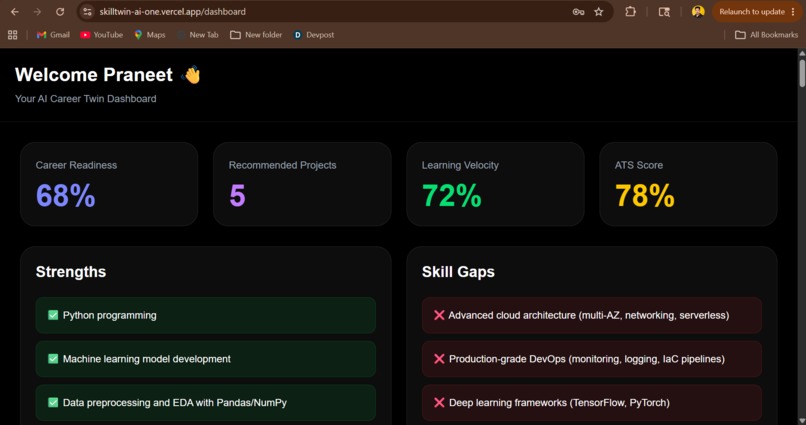This screenshot has height=425, width=806.
Task: Click the Welcome Praneet heading
Action: pyautogui.click(x=94, y=75)
